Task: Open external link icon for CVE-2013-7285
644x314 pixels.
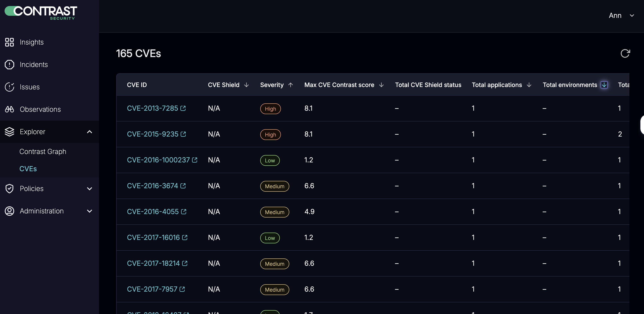Action: click(183, 108)
